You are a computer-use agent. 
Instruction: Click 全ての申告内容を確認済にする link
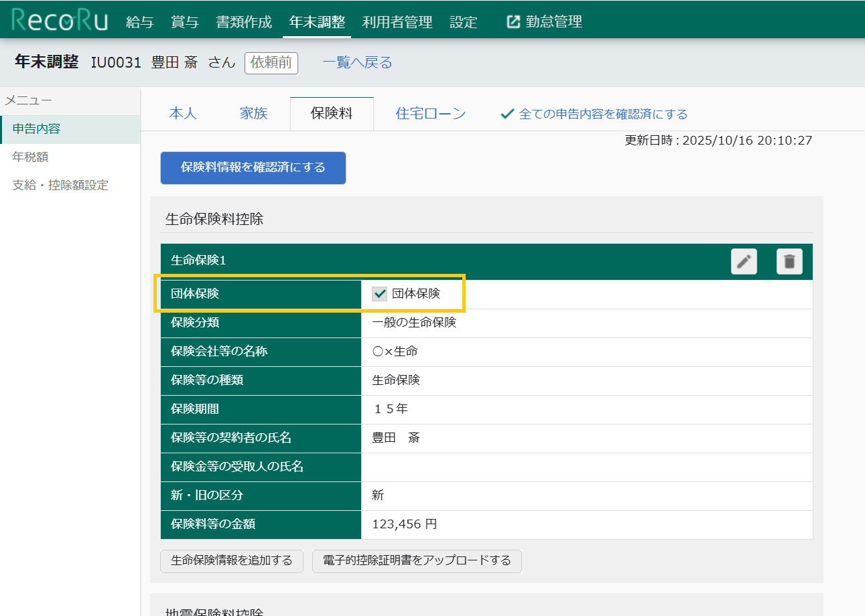click(x=594, y=114)
